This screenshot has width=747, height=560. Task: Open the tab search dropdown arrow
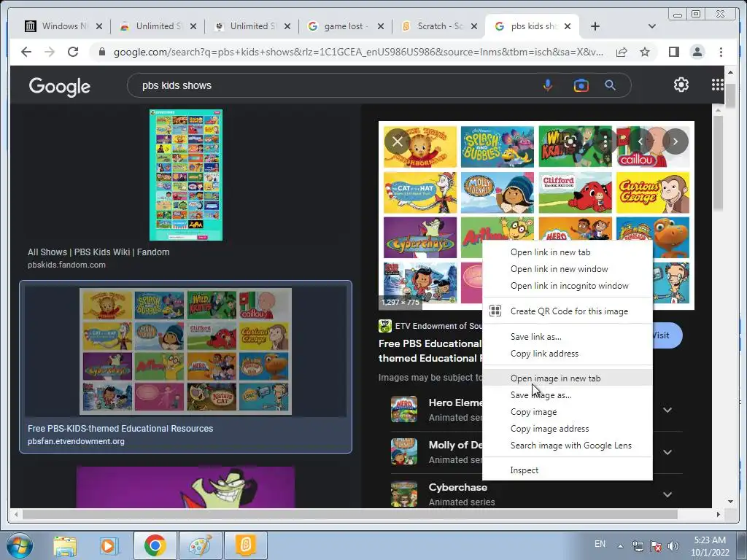point(651,27)
